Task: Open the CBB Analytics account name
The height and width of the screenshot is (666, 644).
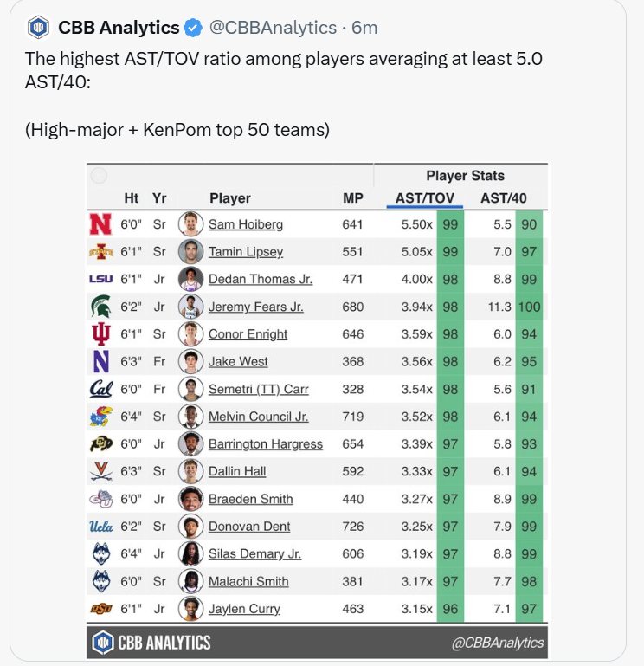Action: tap(119, 28)
